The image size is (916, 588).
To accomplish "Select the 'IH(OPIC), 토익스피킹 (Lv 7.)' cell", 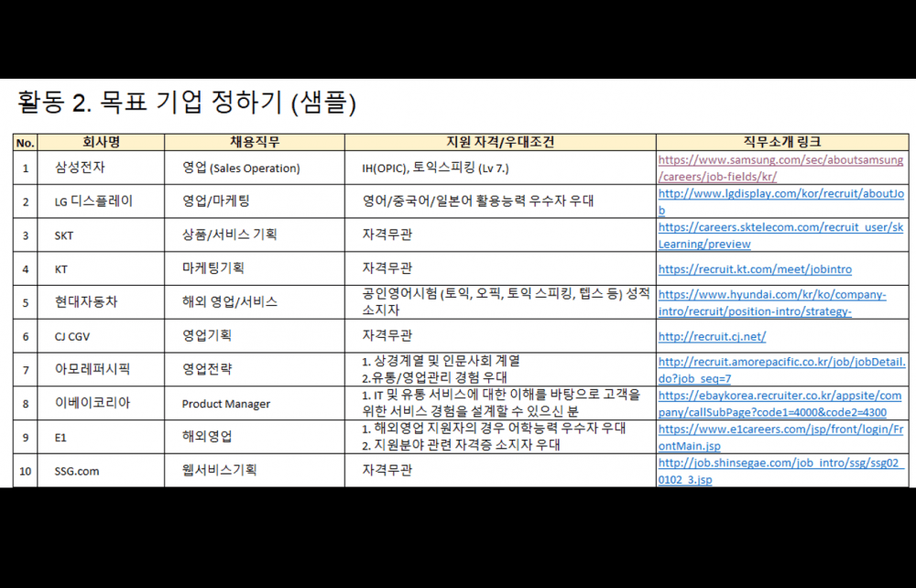I will coord(500,168).
